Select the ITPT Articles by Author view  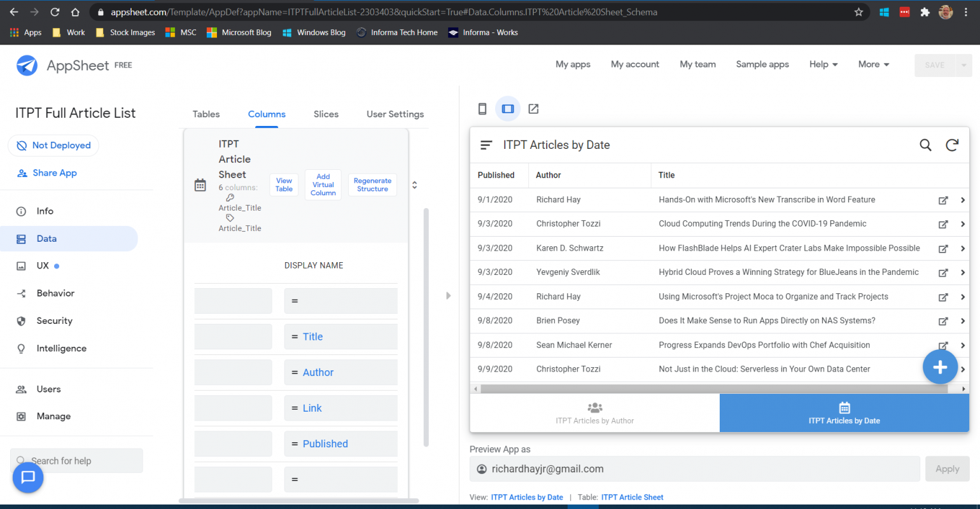click(594, 413)
